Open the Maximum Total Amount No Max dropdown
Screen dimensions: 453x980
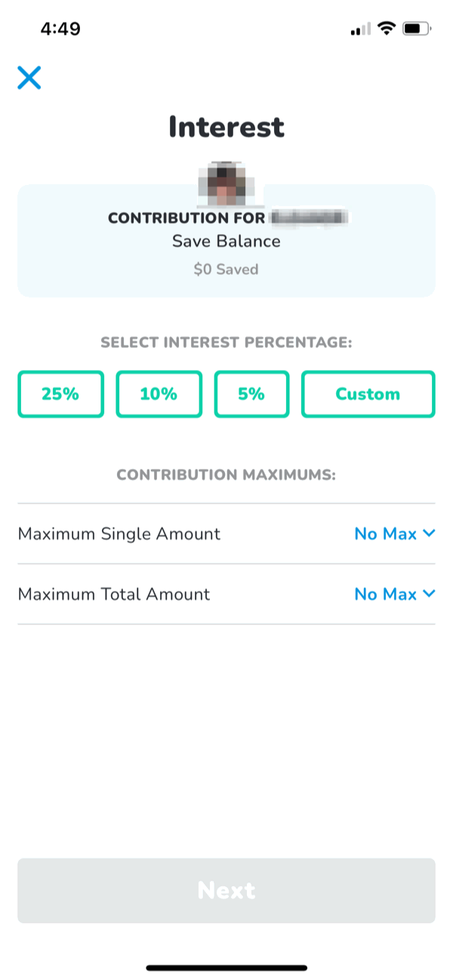[x=386, y=594]
